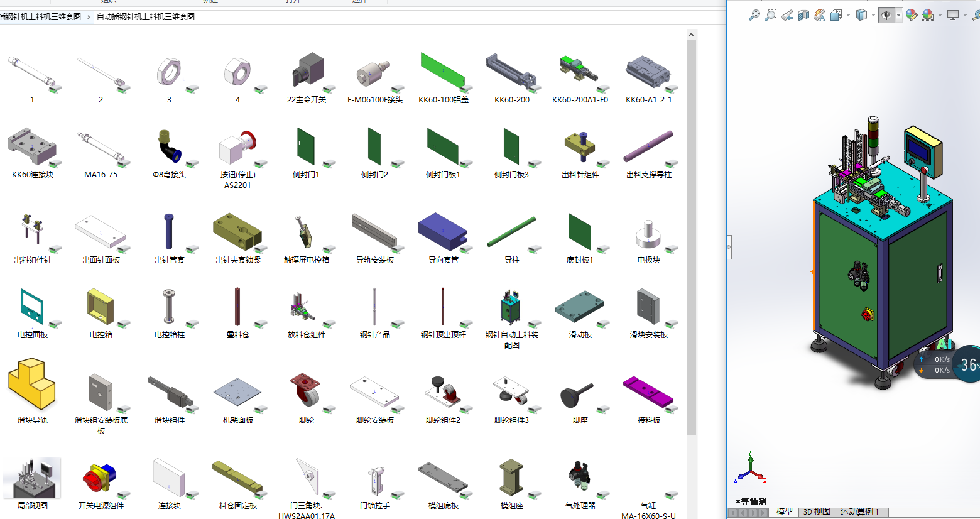
Task: Click the first-tab arrow in SolidWorks tab strip
Action: point(733,513)
